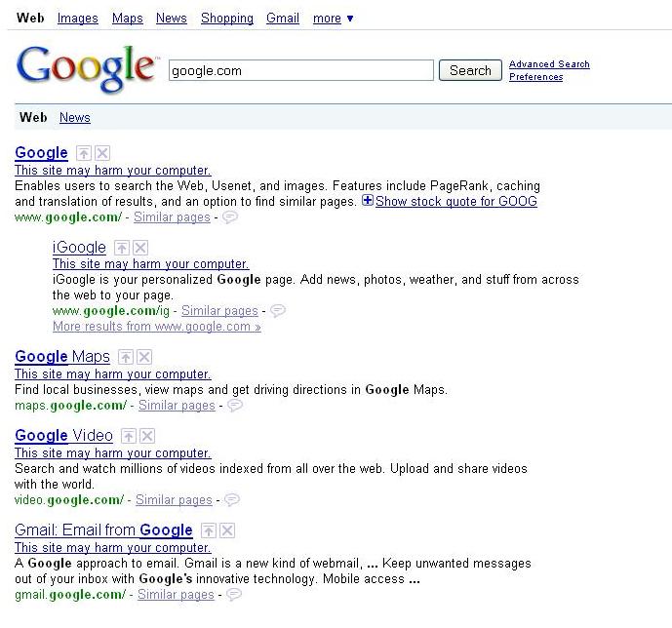Open Similar pages for maps.google.com

tap(177, 406)
